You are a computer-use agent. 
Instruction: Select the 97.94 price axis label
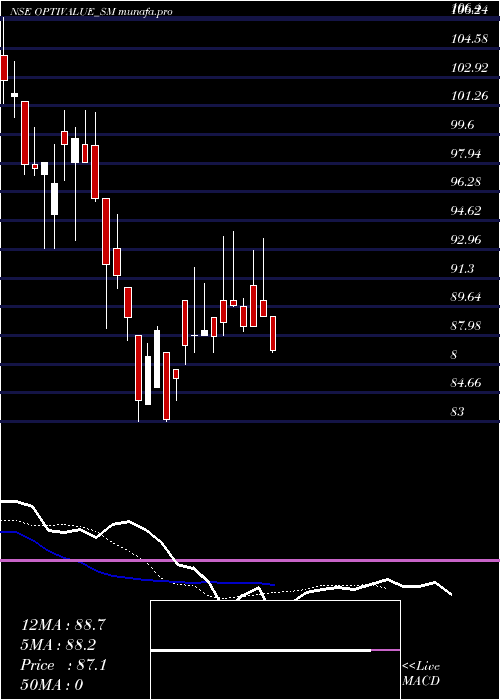(466, 154)
